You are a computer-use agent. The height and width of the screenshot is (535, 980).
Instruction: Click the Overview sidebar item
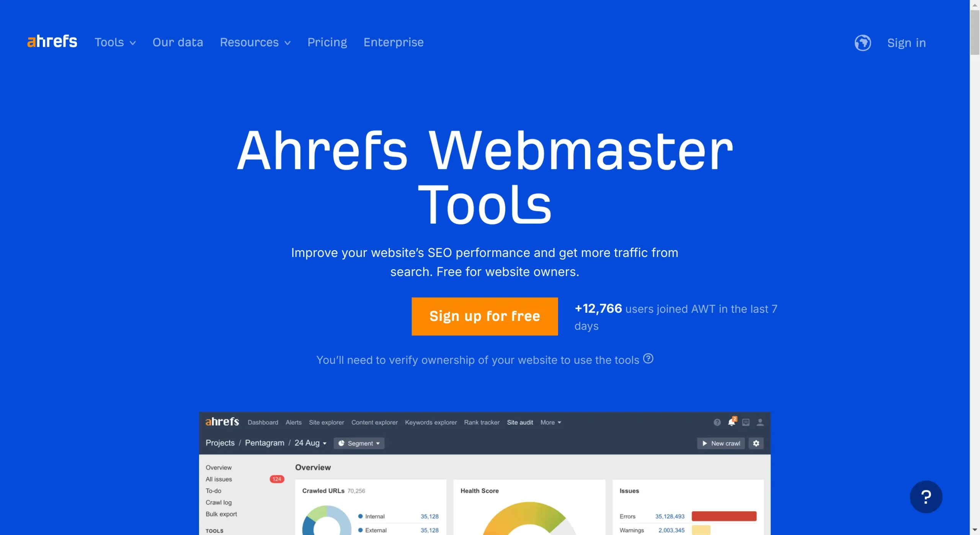(x=219, y=467)
